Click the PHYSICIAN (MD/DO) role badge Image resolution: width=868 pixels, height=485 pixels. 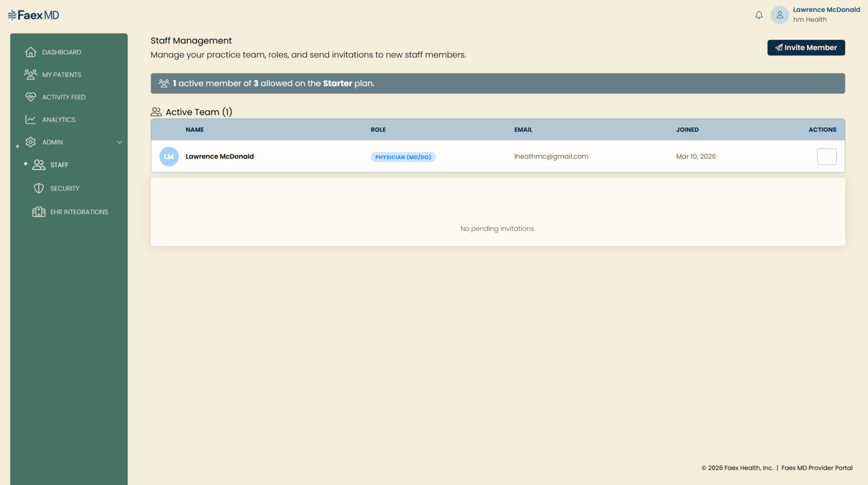pyautogui.click(x=403, y=157)
